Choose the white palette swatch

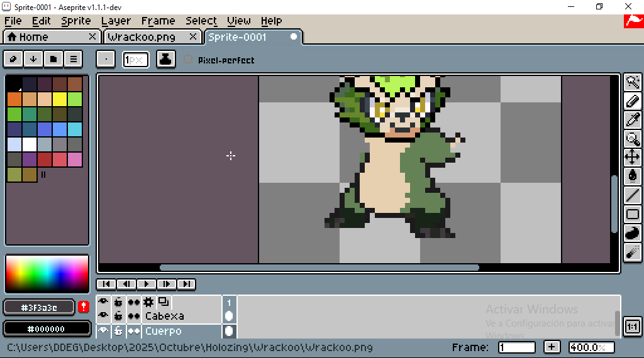(30, 144)
